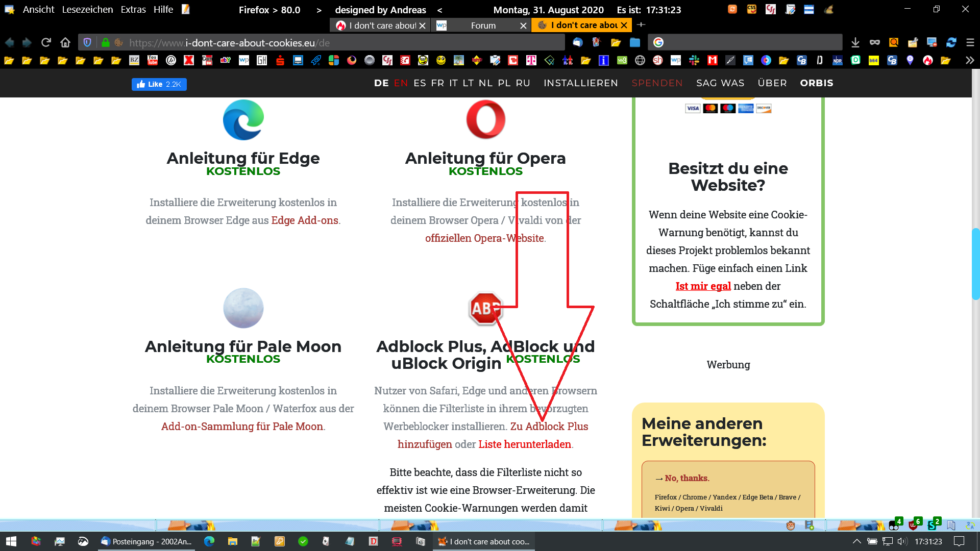The width and height of the screenshot is (980, 551).
Task: Open the Edge Add-ons link
Action: (x=305, y=220)
